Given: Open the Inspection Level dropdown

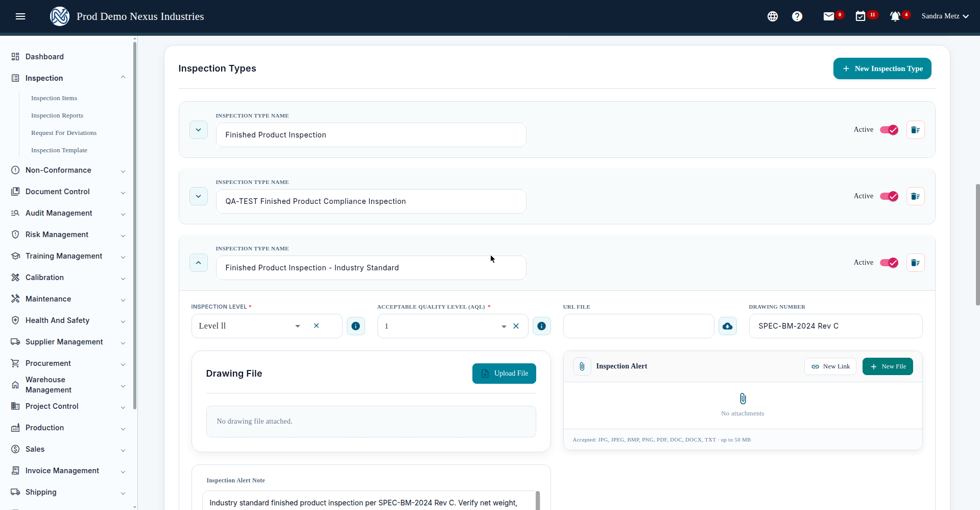Looking at the screenshot, I should coord(297,326).
